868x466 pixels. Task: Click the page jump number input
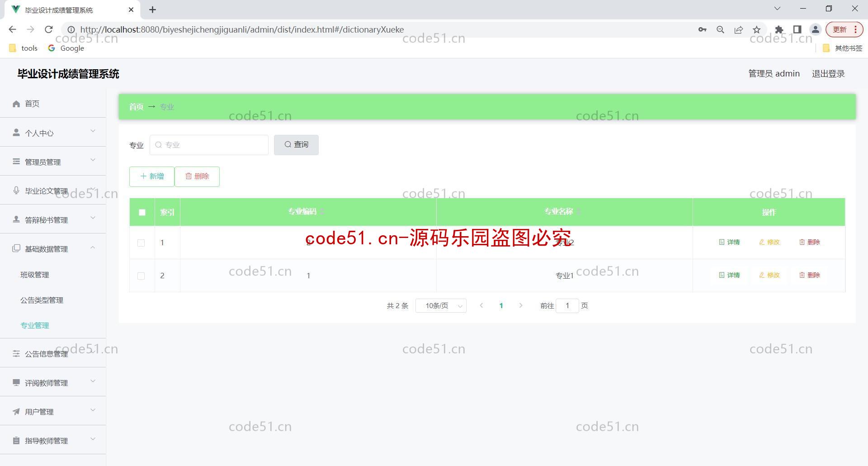(x=567, y=306)
